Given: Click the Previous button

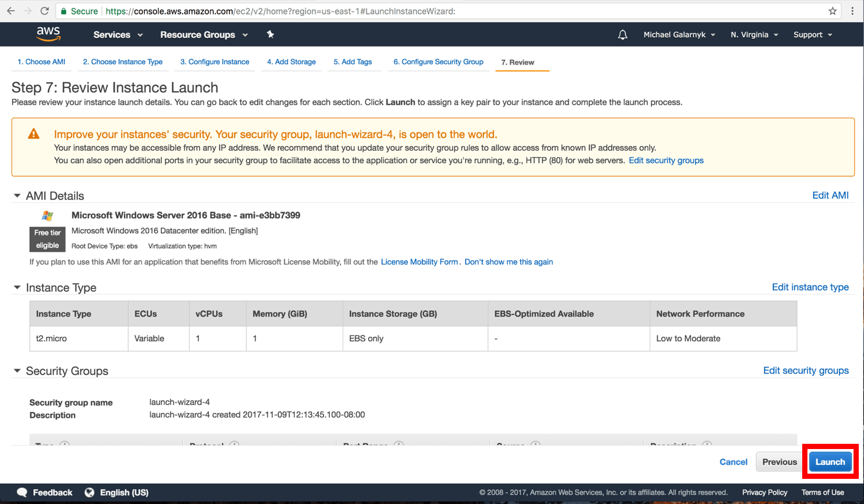Looking at the screenshot, I should (x=779, y=462).
